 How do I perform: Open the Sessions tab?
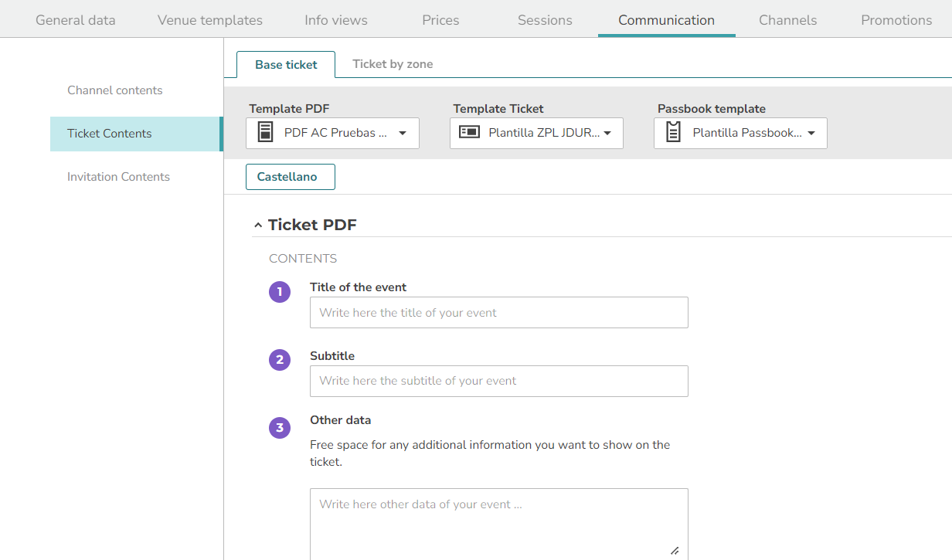tap(545, 20)
